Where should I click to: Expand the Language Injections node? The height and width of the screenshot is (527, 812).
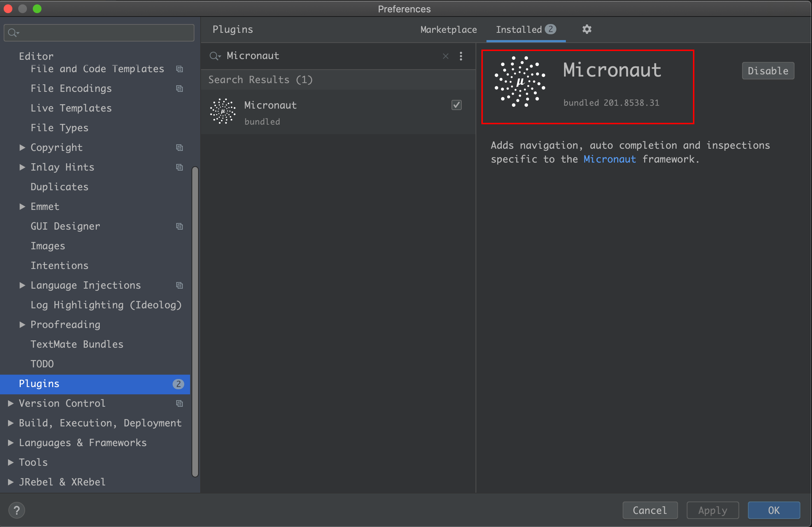click(x=22, y=285)
